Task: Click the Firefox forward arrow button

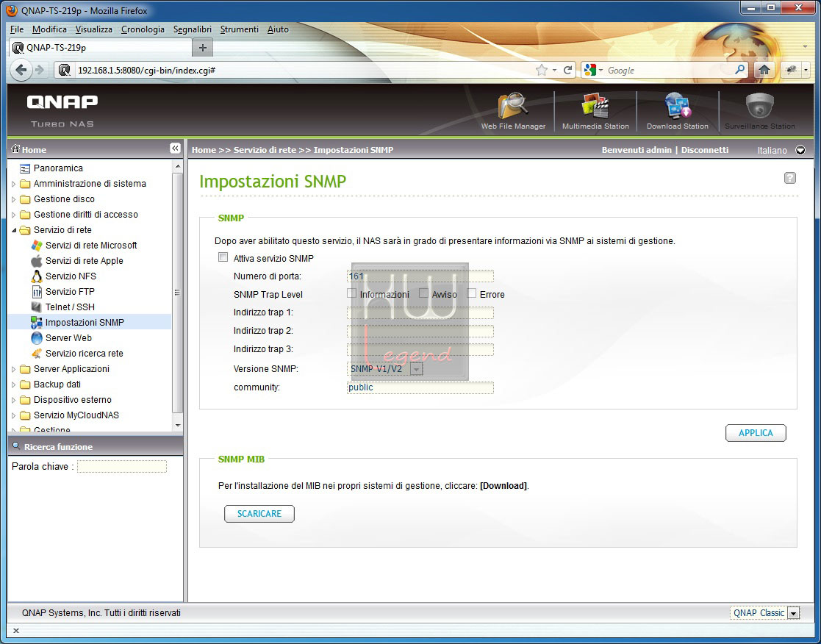Action: click(x=39, y=70)
